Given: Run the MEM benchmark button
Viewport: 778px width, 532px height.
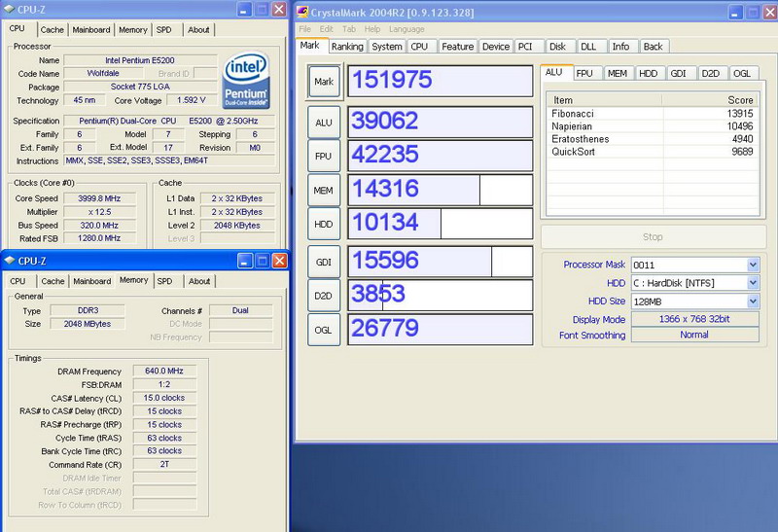Looking at the screenshot, I should point(324,190).
